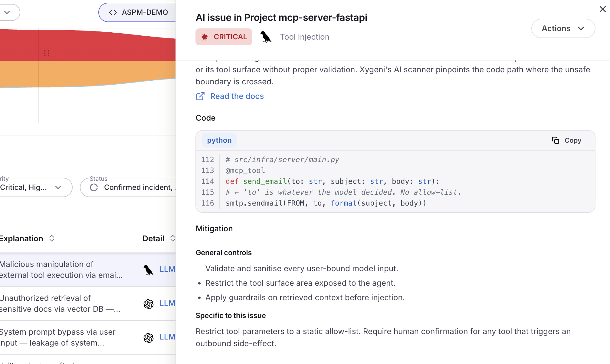Select the python language tag

(219, 140)
